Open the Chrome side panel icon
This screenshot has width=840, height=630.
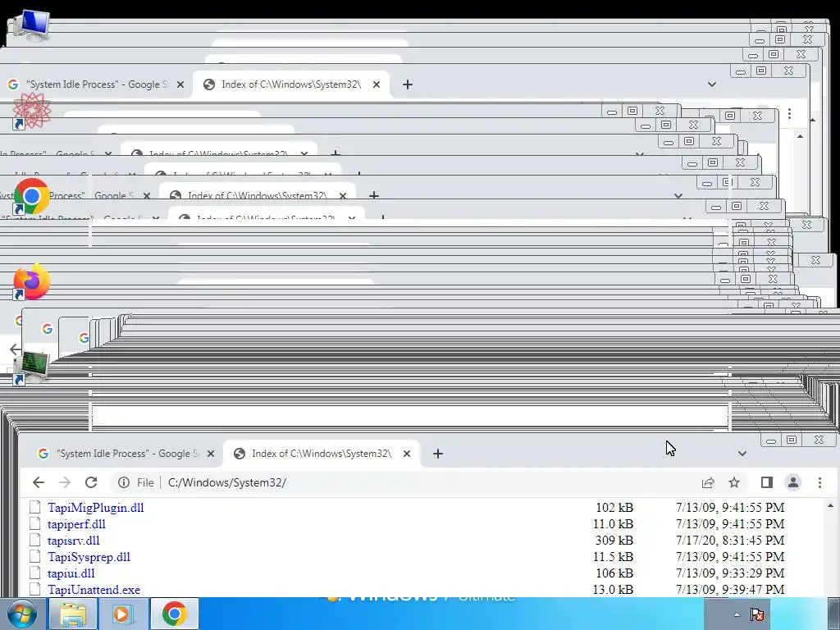coord(767,482)
